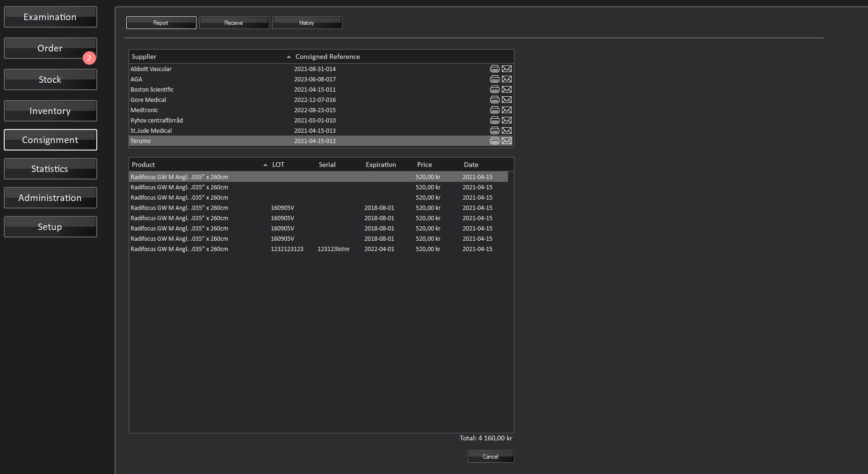Open the Setup section
Viewport: 868px width, 474px height.
pyautogui.click(x=50, y=227)
